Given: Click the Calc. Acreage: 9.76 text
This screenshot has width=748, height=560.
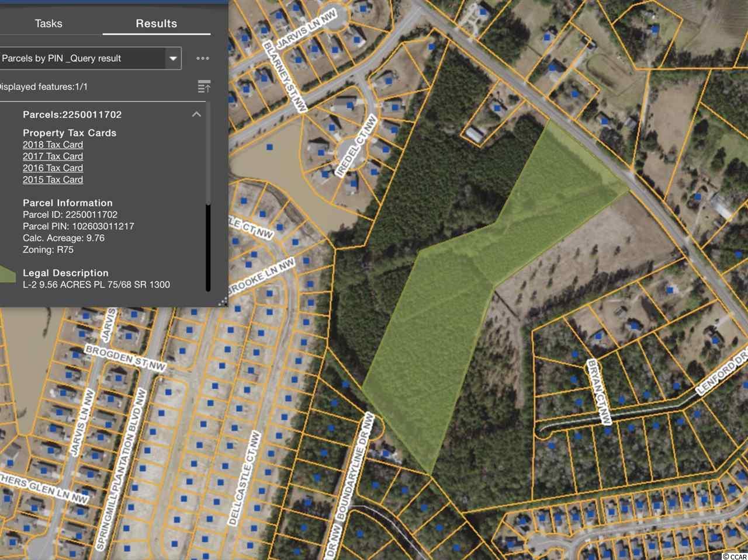Looking at the screenshot, I should point(64,238).
